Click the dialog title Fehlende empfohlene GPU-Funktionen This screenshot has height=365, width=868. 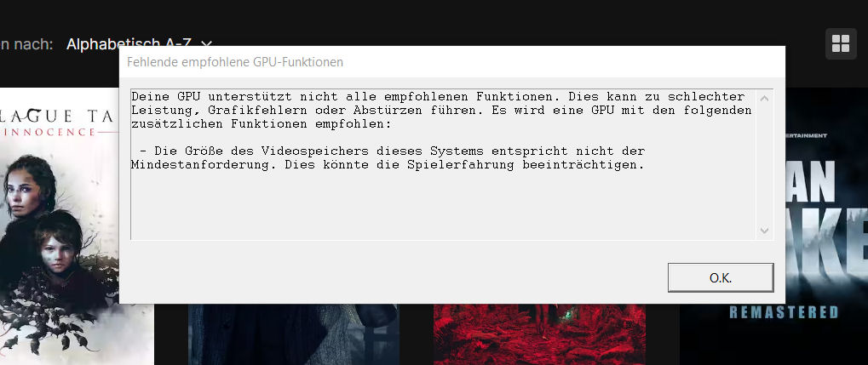coord(235,62)
